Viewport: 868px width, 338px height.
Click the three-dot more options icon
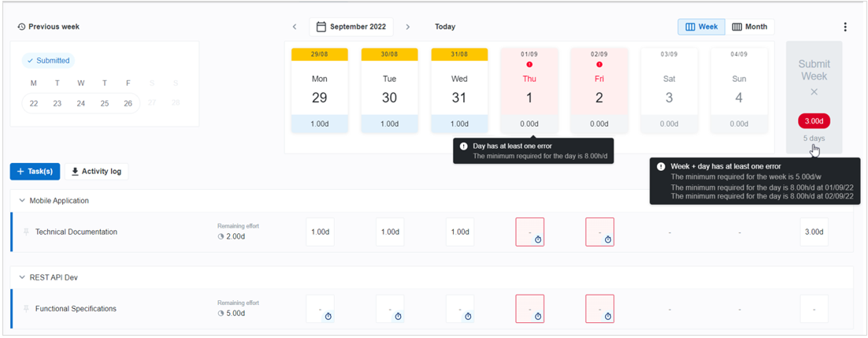click(845, 27)
